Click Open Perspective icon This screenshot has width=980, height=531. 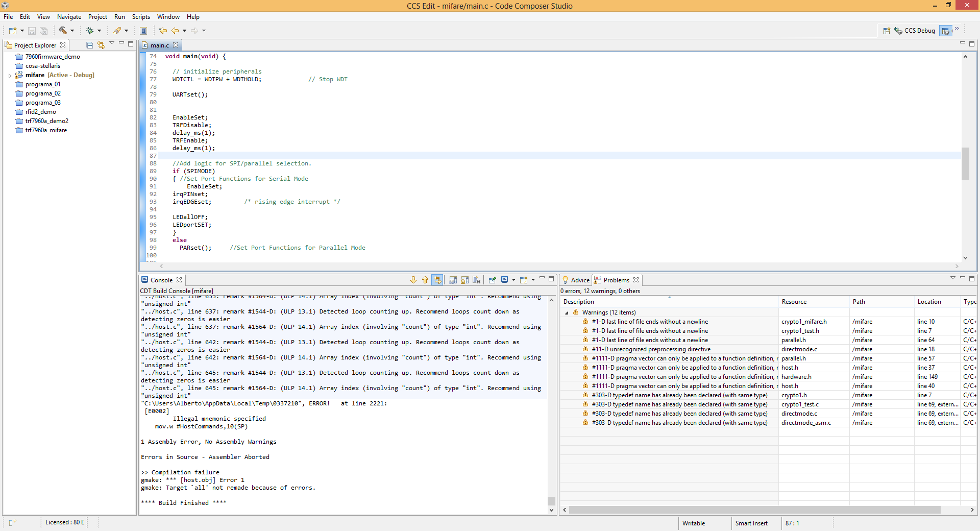tap(887, 31)
